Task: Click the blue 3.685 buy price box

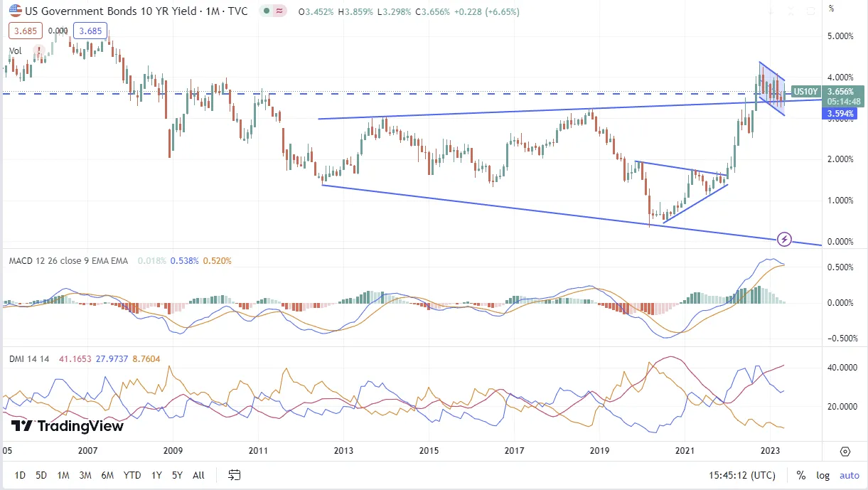Action: click(92, 31)
